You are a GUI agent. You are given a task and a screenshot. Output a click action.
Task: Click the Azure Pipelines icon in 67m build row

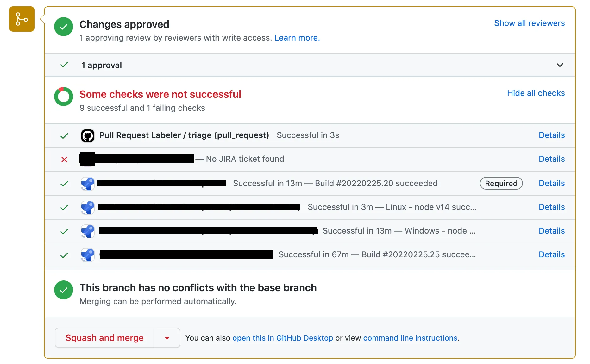(88, 255)
